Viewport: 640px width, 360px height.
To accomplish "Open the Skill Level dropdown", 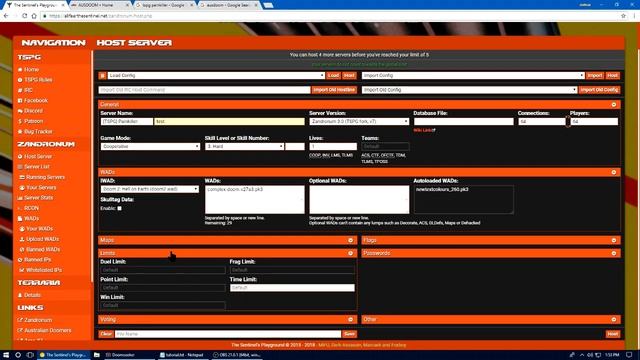I will coord(244,147).
